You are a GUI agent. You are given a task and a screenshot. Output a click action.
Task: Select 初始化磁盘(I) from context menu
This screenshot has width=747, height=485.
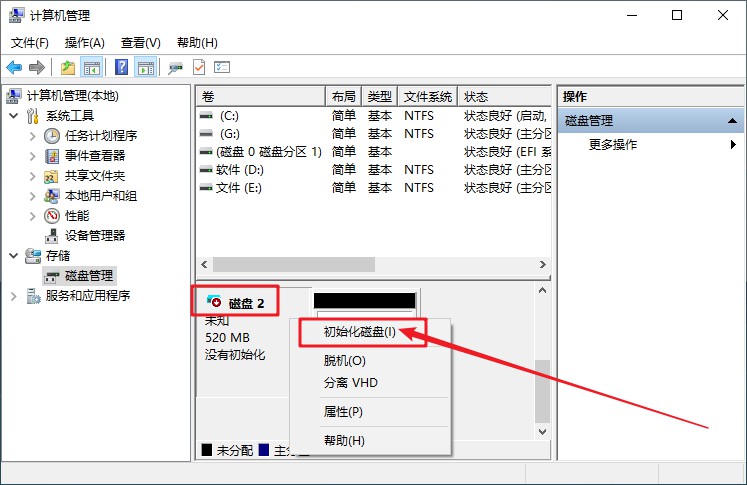coord(360,332)
